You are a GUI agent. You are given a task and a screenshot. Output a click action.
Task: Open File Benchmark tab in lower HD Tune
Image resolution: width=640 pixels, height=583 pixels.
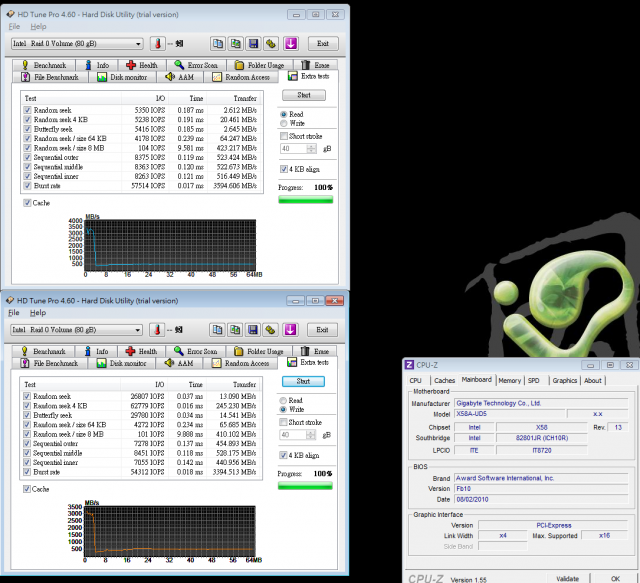click(x=50, y=363)
